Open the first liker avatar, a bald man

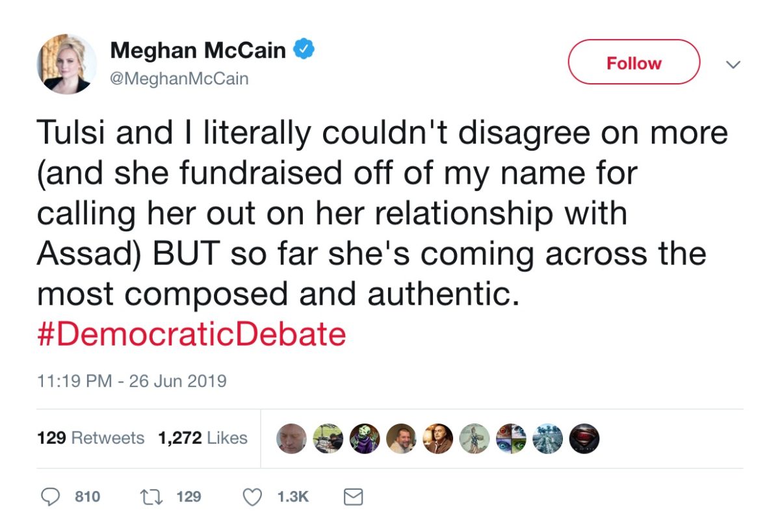point(291,439)
